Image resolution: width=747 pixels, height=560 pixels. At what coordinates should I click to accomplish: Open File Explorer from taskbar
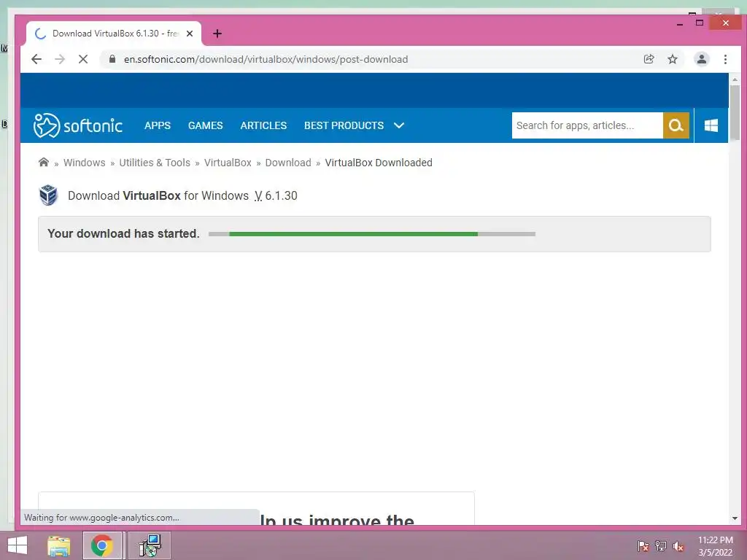point(58,545)
